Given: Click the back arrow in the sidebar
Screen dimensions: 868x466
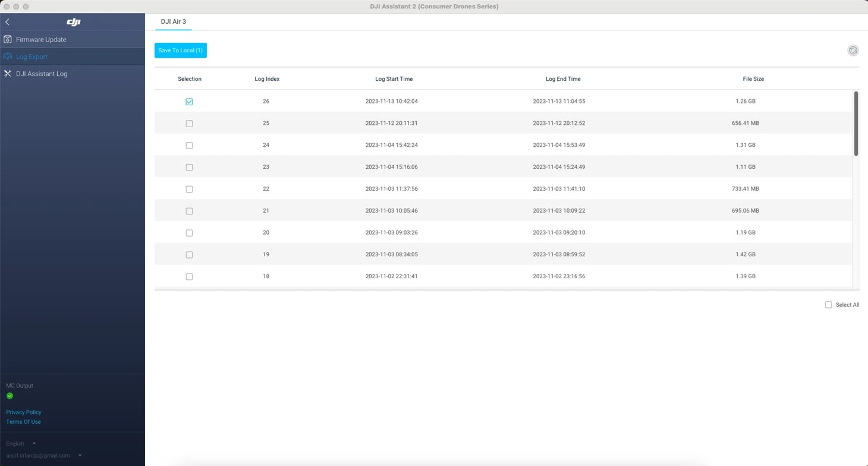Looking at the screenshot, I should 7,21.
